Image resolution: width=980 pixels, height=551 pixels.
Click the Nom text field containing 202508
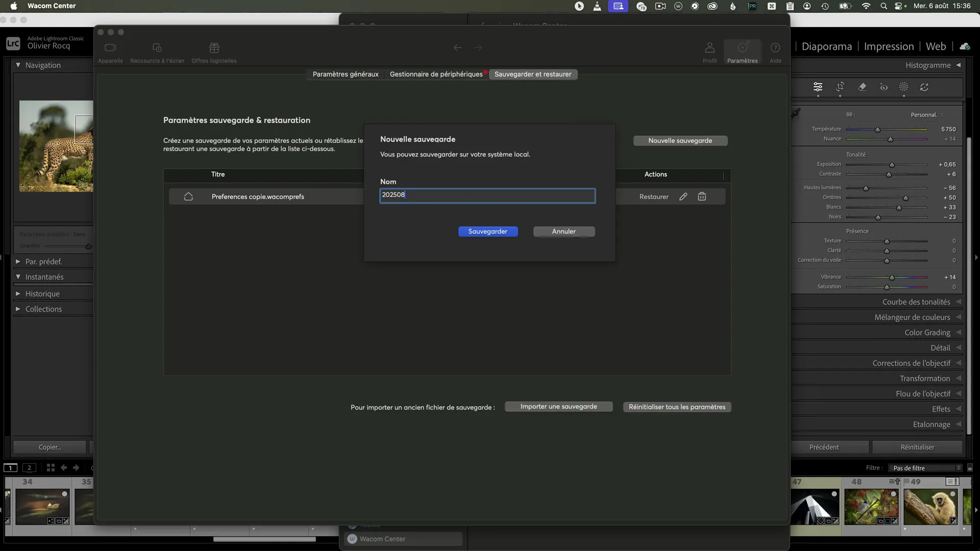coord(487,195)
